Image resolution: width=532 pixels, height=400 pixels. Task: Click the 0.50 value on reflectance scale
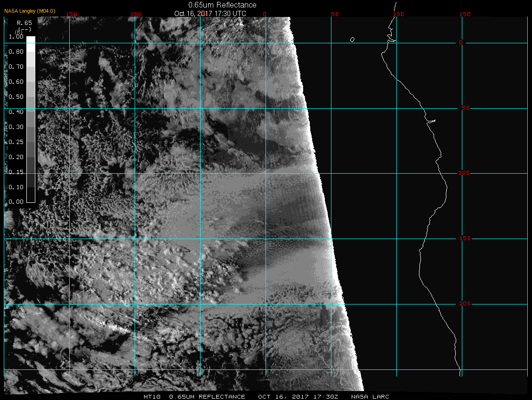point(16,96)
